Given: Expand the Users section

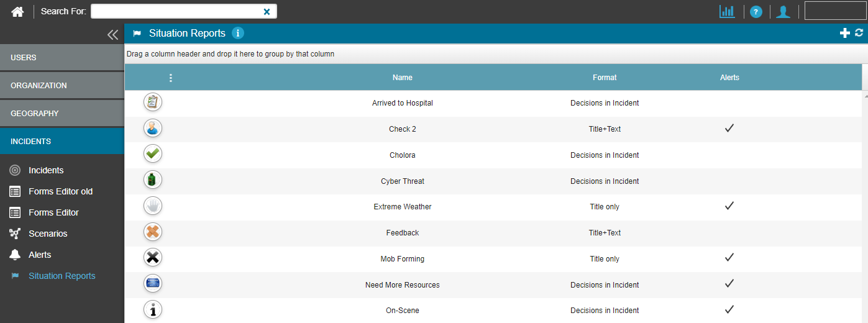Looking at the screenshot, I should (62, 58).
